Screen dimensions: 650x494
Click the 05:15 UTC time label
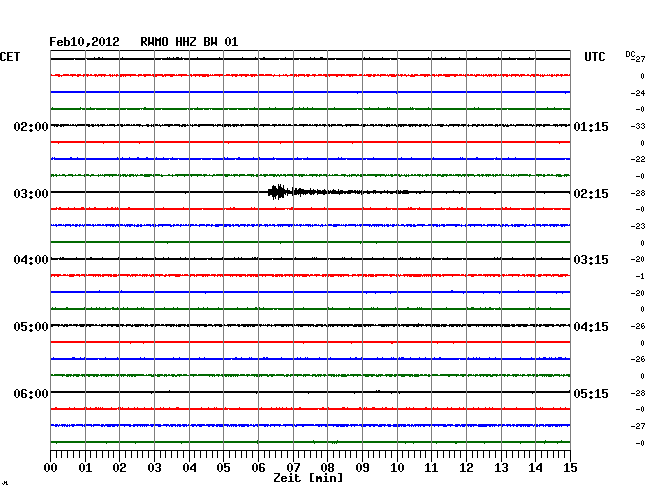click(591, 393)
